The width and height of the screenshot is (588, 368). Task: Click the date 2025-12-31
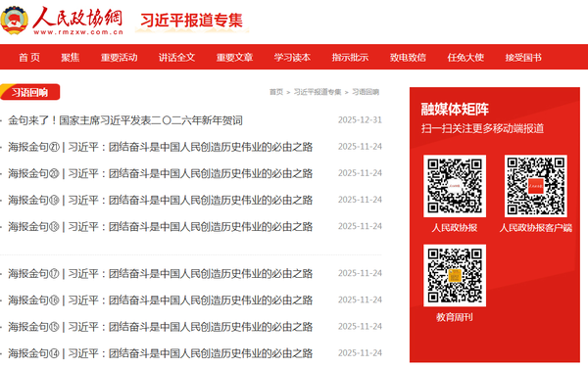point(360,119)
